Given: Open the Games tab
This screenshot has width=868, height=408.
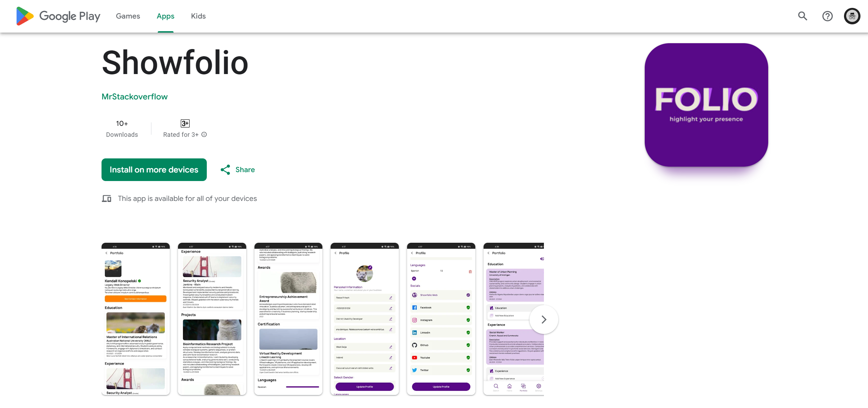Looking at the screenshot, I should [x=128, y=16].
